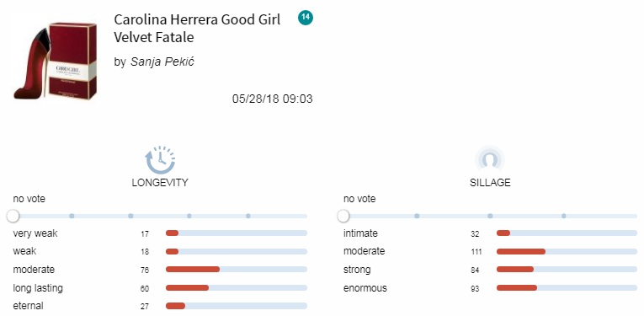
Task: Set longevity slider to last tick mark
Action: [x=248, y=216]
